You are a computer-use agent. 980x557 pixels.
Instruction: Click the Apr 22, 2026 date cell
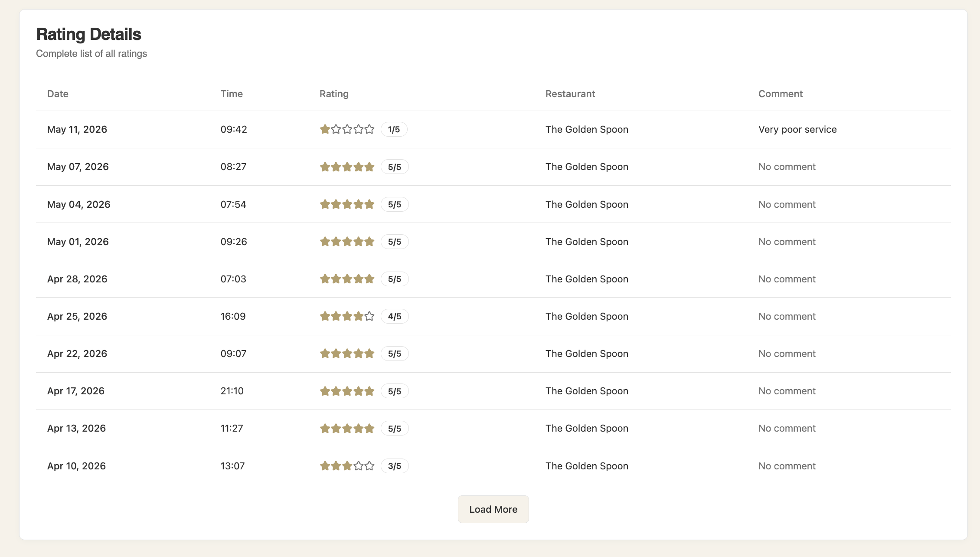pos(77,354)
